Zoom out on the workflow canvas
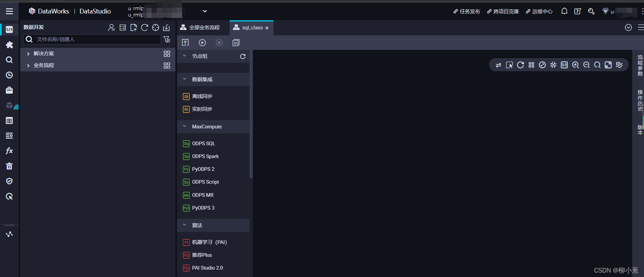 click(586, 65)
